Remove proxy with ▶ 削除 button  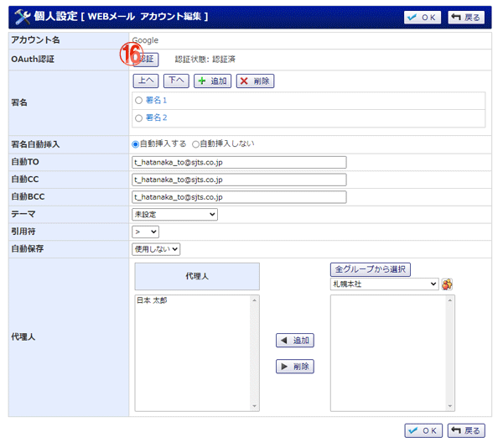click(295, 367)
